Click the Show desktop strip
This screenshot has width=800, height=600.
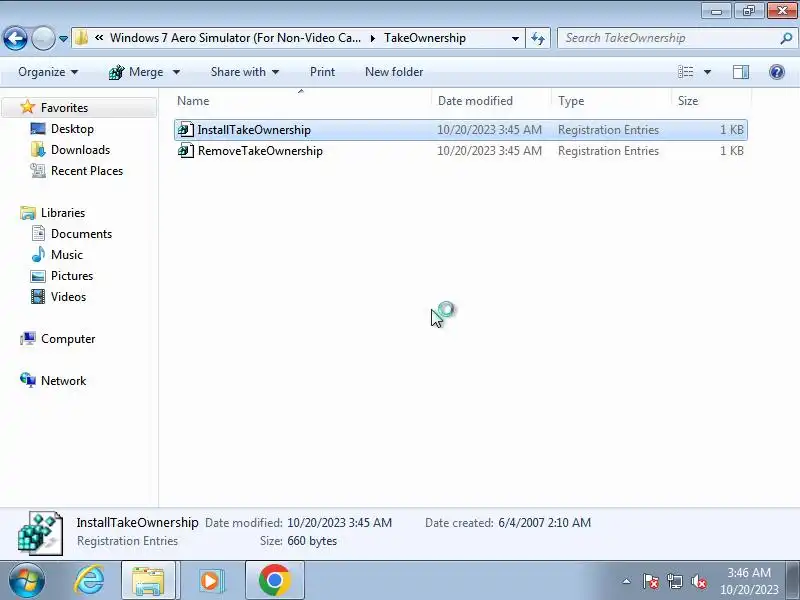[x=793, y=581]
